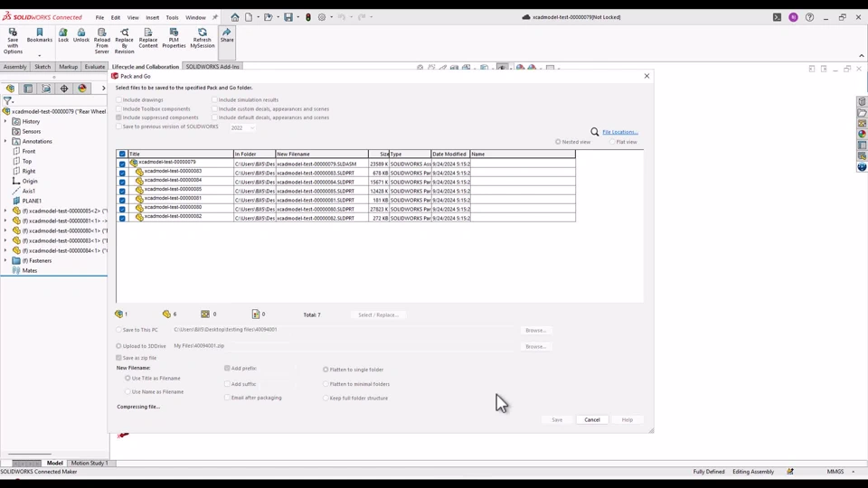The width and height of the screenshot is (868, 488).
Task: Open SOLIDWORKS version 2022 dropdown
Action: pyautogui.click(x=242, y=127)
